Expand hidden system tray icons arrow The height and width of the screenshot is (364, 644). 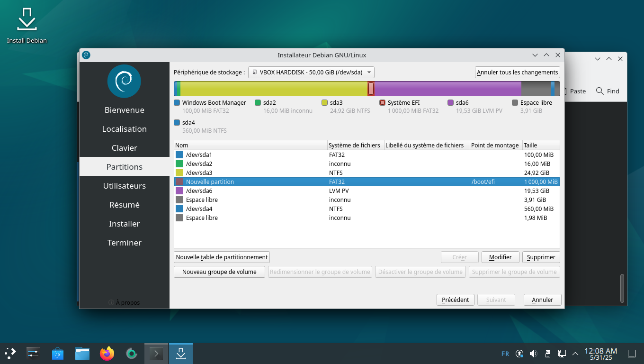click(x=575, y=354)
